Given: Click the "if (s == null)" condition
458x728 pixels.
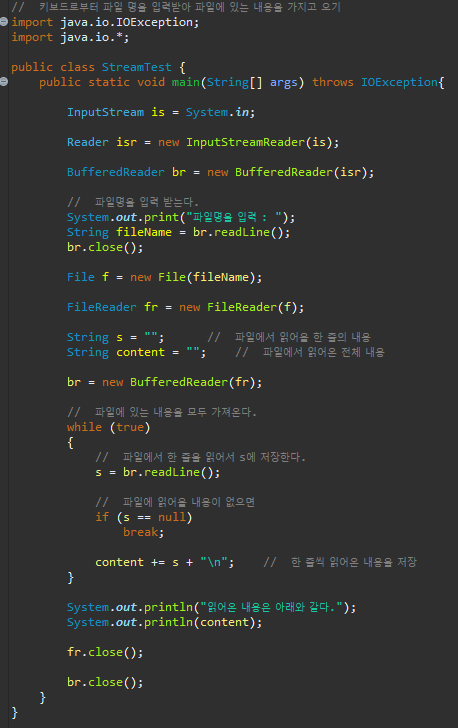Looking at the screenshot, I should tap(144, 517).
